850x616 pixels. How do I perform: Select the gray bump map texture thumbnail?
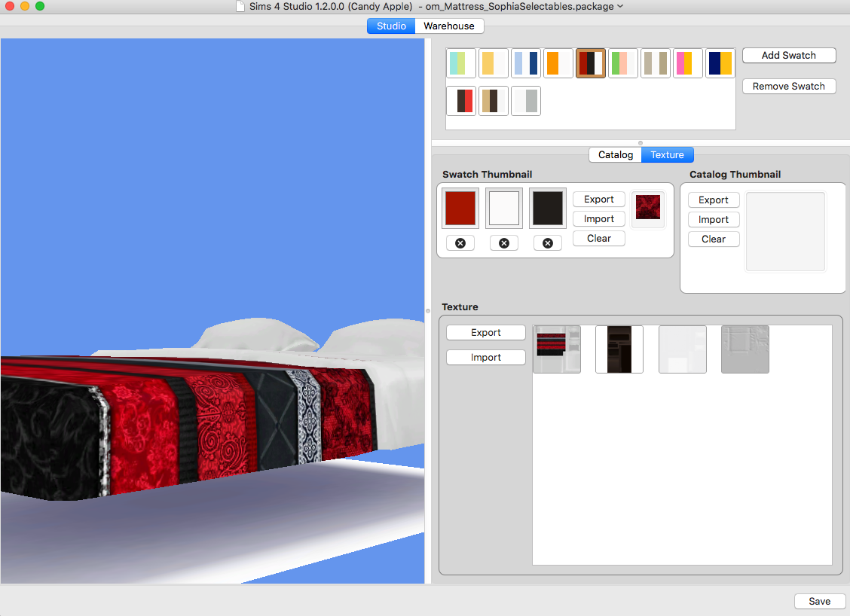[x=745, y=349]
